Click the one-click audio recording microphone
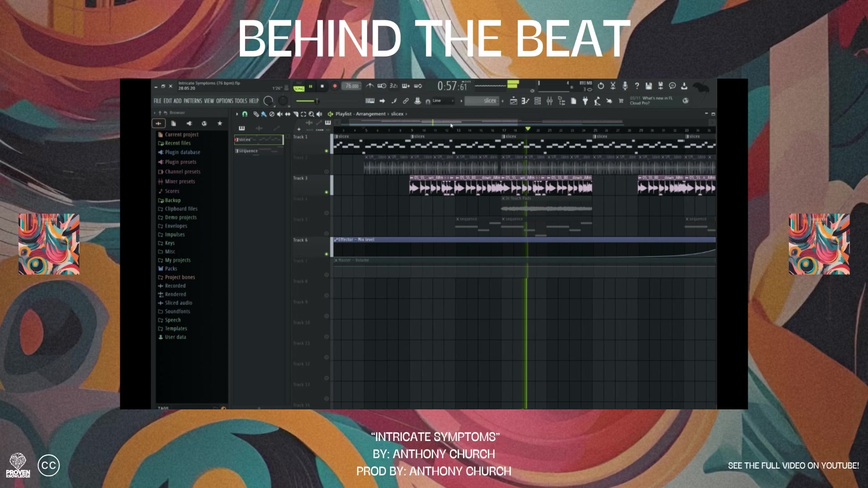Image resolution: width=868 pixels, height=488 pixels. pyautogui.click(x=625, y=86)
